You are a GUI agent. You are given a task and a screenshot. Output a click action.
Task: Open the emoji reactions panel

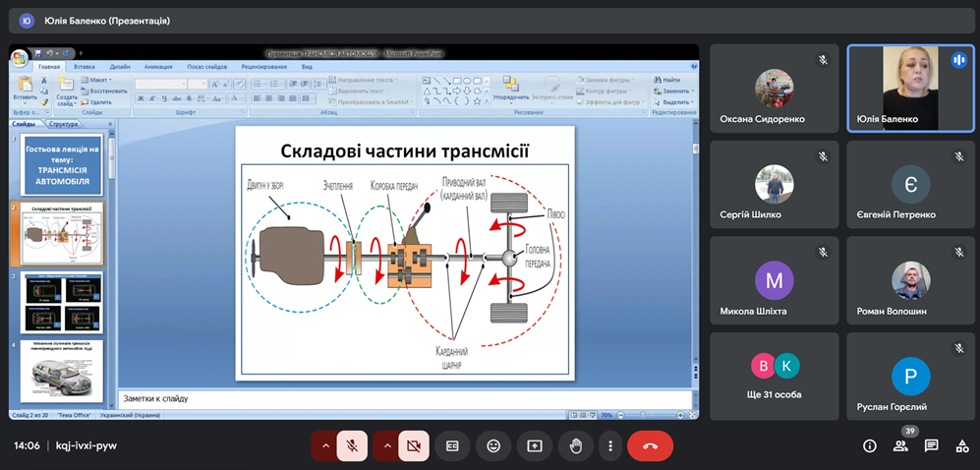click(493, 445)
